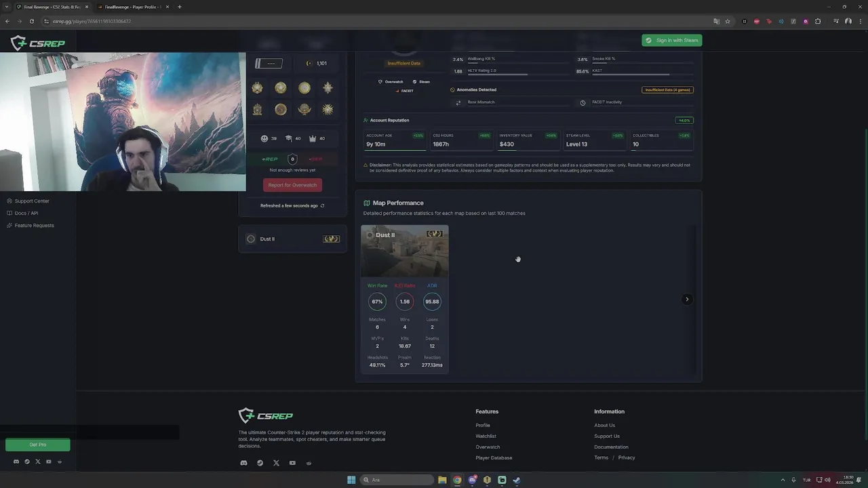Click the Get Pro button

point(38,445)
